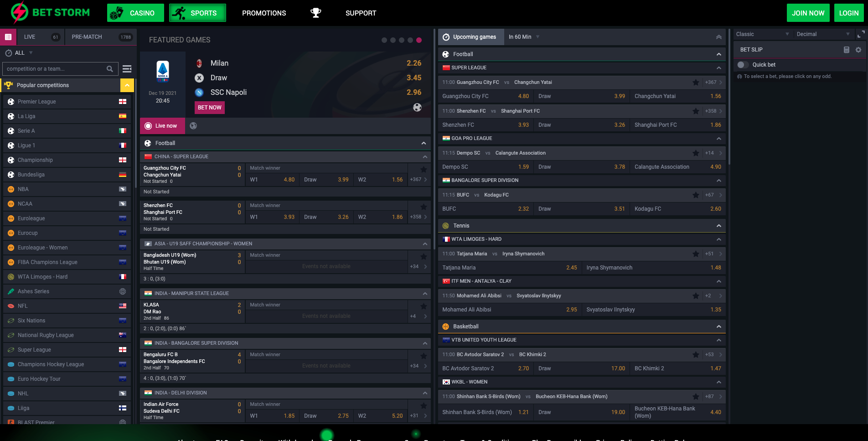Open the SUPPORT menu

361,13
